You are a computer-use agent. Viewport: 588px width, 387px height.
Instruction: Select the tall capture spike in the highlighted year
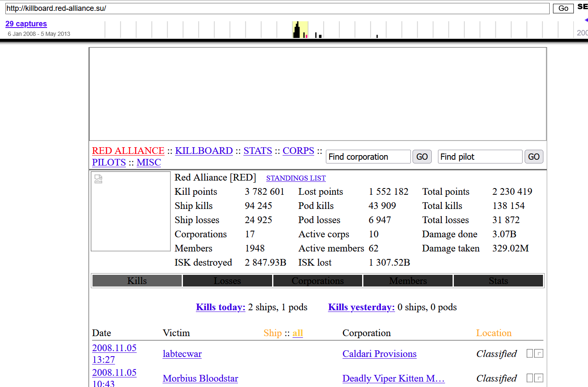[297, 30]
